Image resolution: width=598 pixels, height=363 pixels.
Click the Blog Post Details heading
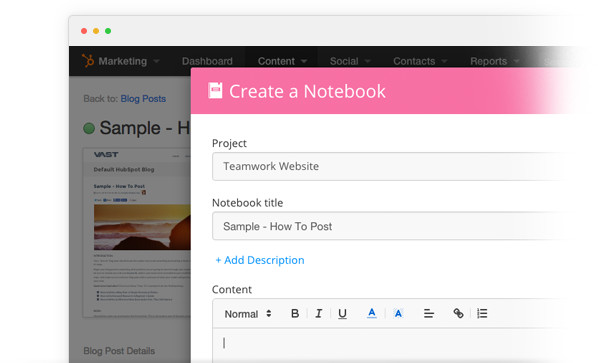(119, 351)
